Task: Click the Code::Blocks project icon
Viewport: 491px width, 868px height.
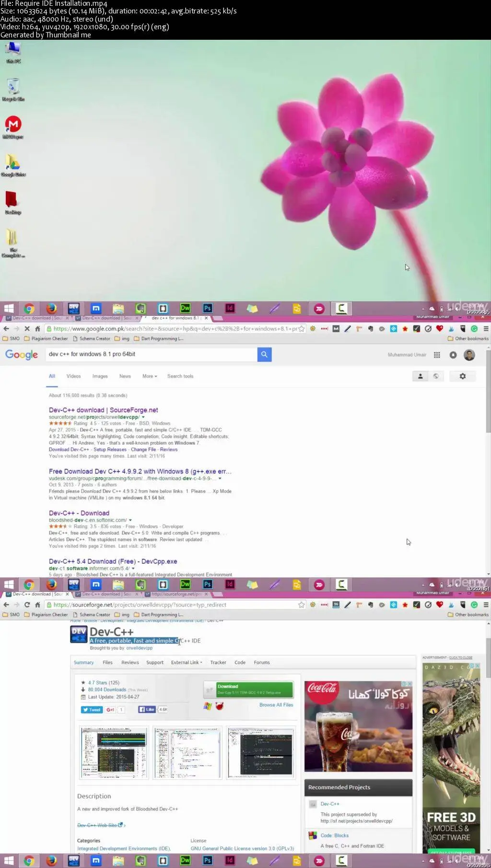Action: click(x=313, y=835)
